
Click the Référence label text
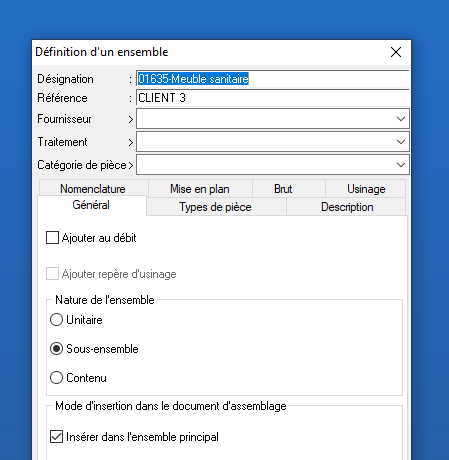(62, 98)
